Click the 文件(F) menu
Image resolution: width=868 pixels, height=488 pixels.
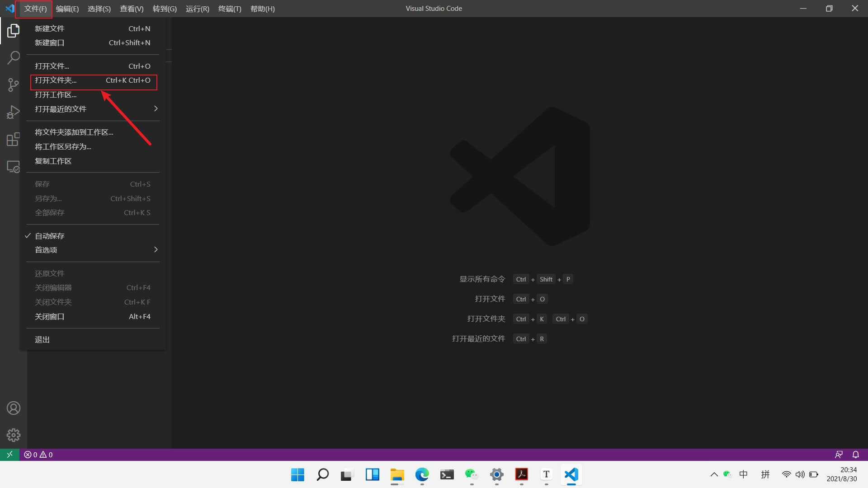tap(35, 9)
